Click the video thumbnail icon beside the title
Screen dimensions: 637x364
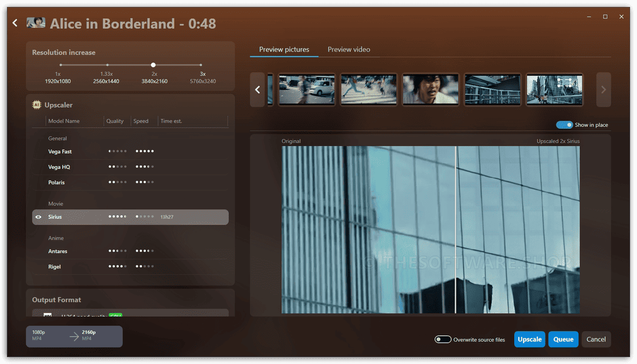click(36, 23)
